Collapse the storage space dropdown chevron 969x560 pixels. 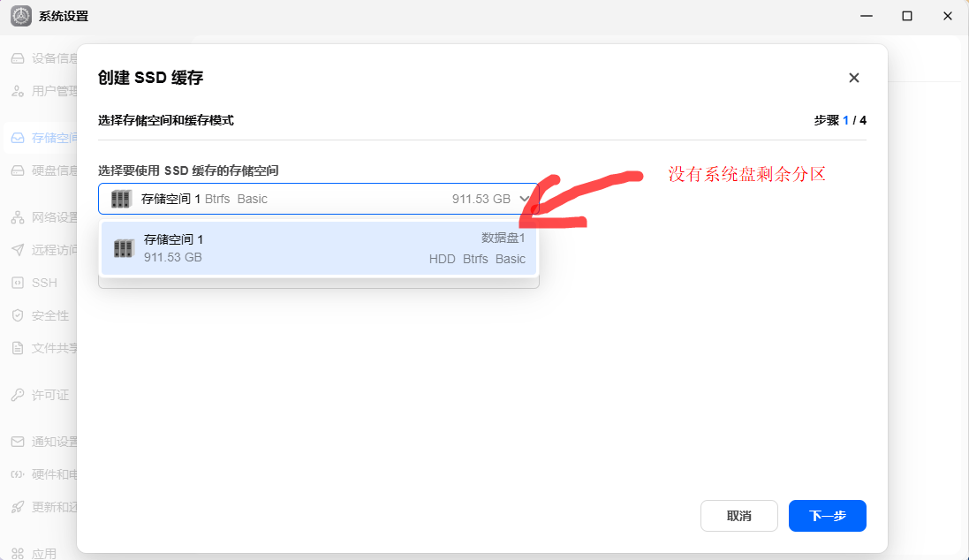(x=524, y=199)
